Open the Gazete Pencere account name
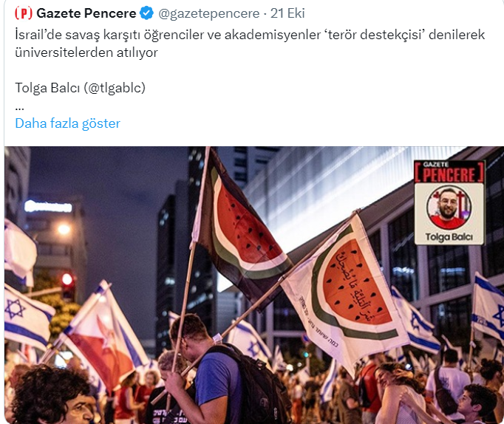Image resolution: width=504 pixels, height=424 pixels. pyautogui.click(x=86, y=13)
